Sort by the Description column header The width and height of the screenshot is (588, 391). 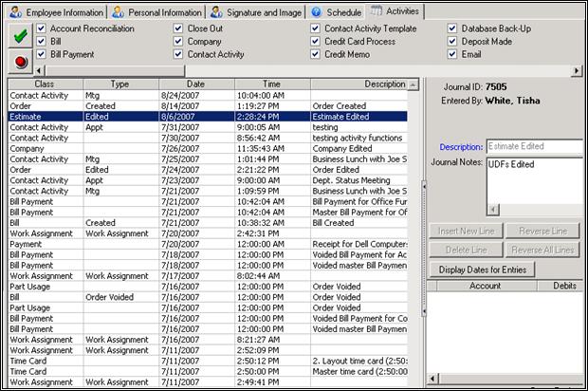[x=358, y=84]
